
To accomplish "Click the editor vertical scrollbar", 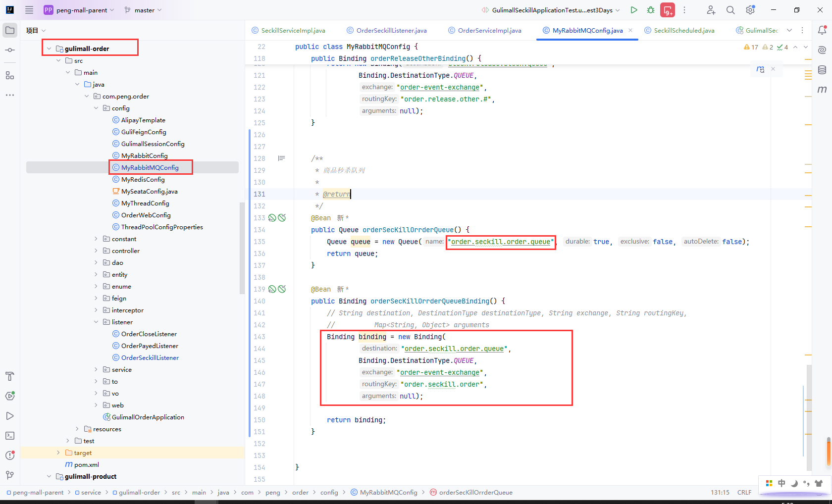I will [x=809, y=417].
